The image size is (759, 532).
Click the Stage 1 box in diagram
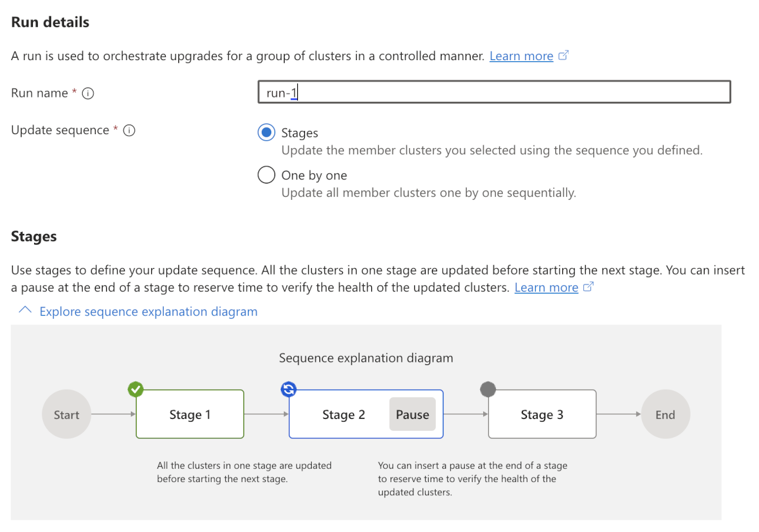pyautogui.click(x=190, y=415)
